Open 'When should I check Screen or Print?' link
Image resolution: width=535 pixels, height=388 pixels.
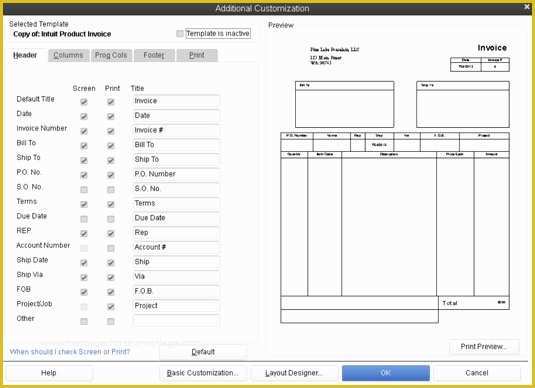click(70, 352)
